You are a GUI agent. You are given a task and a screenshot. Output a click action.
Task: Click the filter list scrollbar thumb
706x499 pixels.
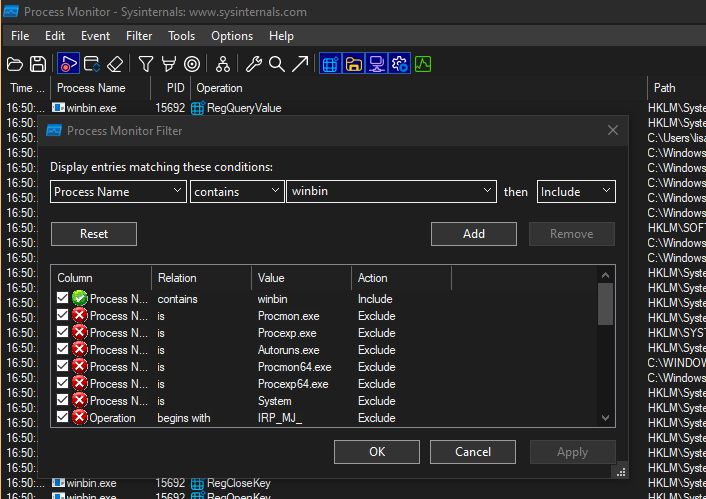(605, 304)
